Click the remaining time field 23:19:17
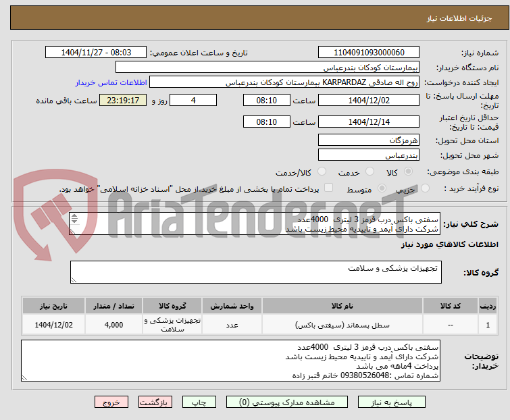 [x=123, y=100]
